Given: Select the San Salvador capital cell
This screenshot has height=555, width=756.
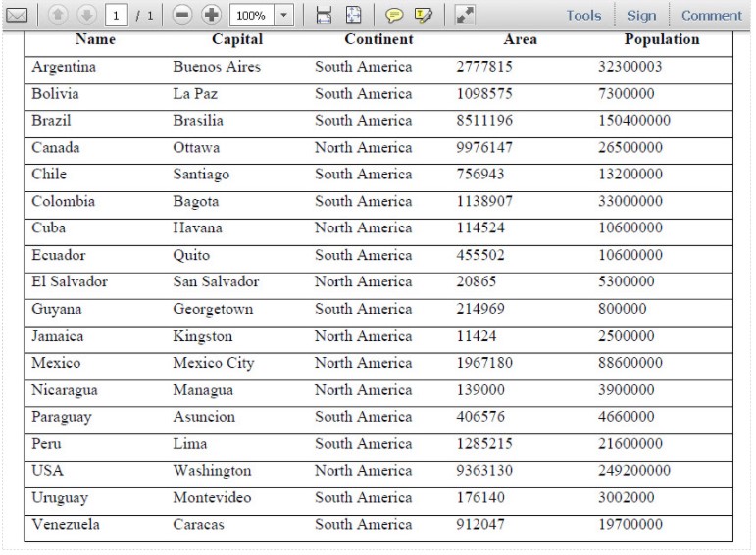Looking at the screenshot, I should click(x=216, y=281).
